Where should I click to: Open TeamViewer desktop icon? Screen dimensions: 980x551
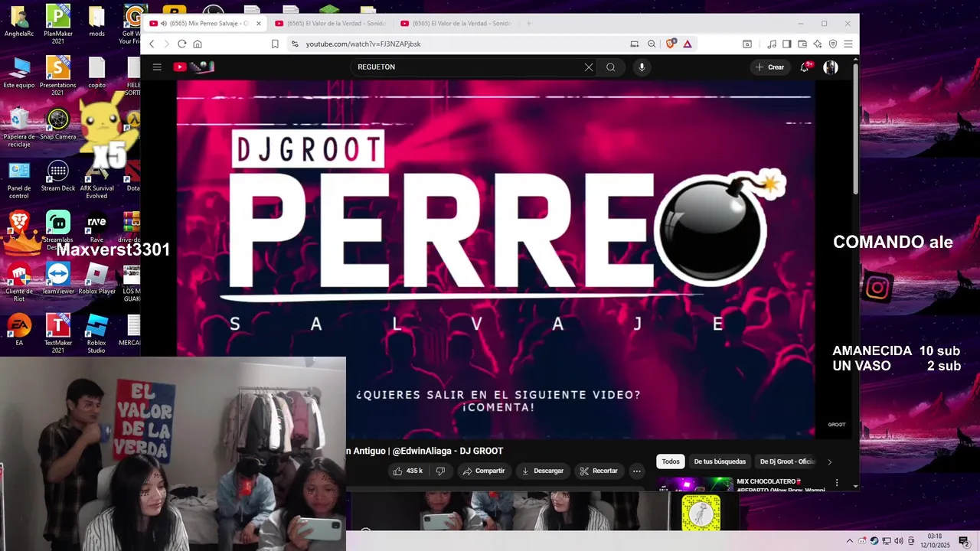pos(58,279)
